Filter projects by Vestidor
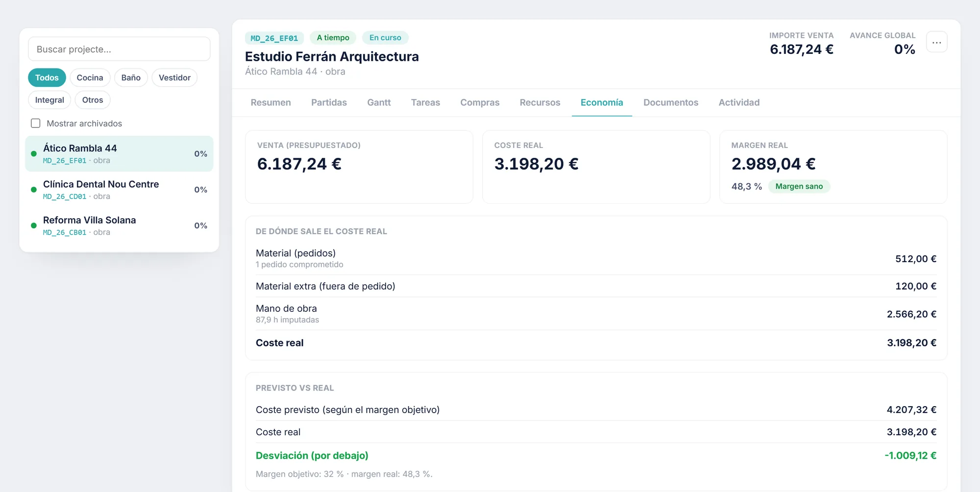This screenshot has width=980, height=492. 174,77
